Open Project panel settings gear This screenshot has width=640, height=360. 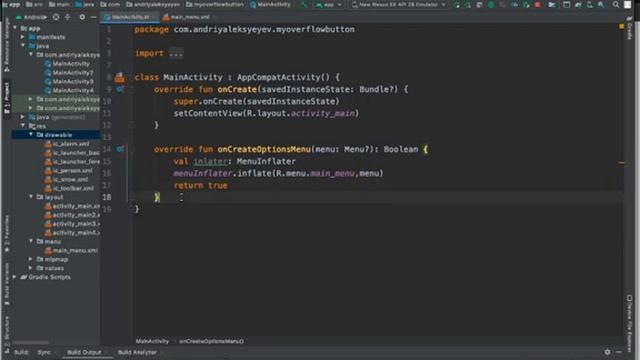pyautogui.click(x=82, y=17)
